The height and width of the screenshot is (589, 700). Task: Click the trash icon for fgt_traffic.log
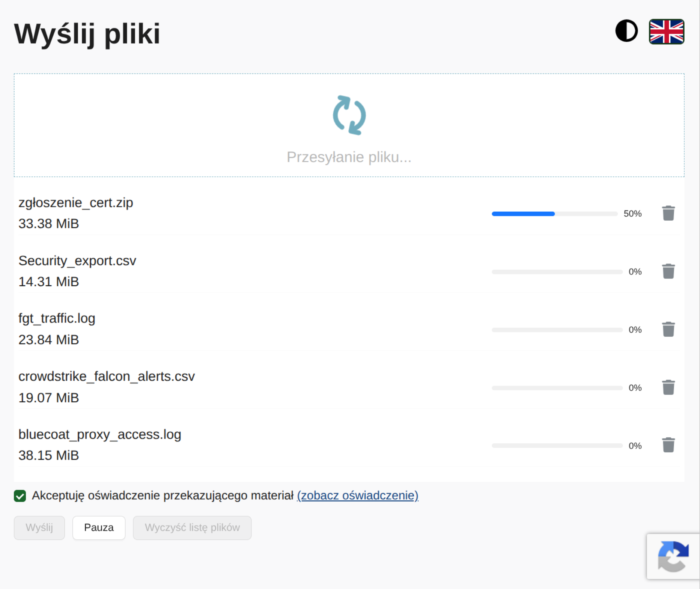tap(668, 329)
